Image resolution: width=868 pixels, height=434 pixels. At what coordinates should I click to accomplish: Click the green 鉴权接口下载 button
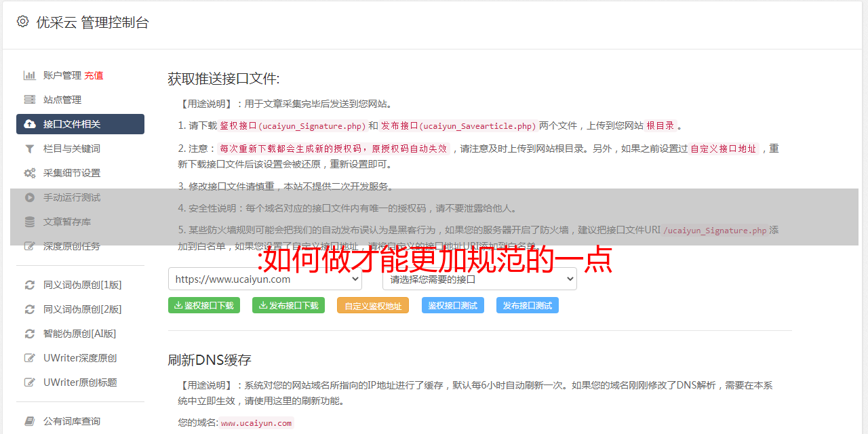[x=204, y=305]
